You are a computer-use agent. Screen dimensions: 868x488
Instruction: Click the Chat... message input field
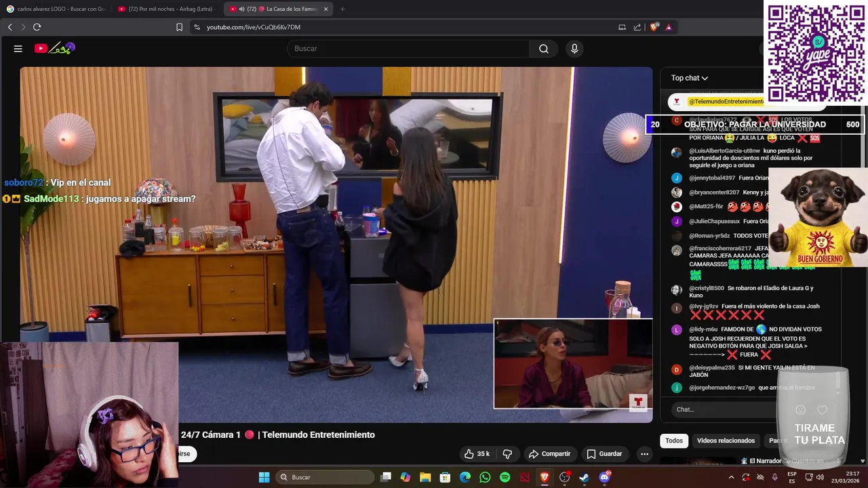(722, 409)
